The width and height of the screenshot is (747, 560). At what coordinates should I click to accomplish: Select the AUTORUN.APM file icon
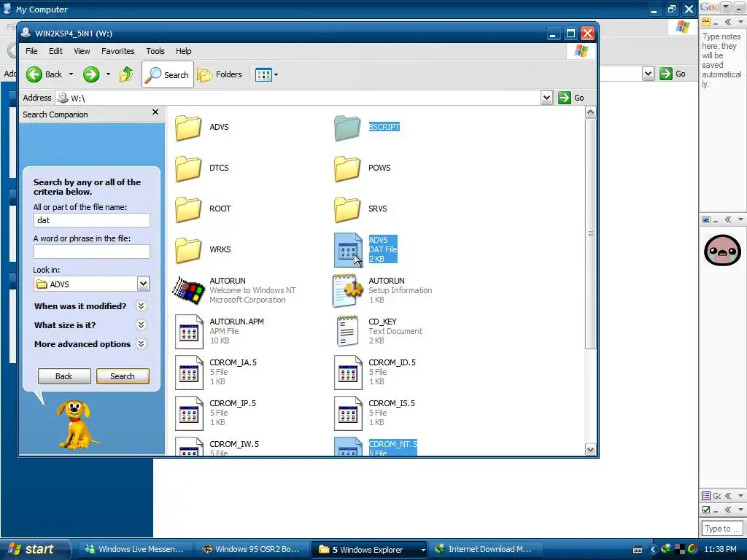point(189,332)
